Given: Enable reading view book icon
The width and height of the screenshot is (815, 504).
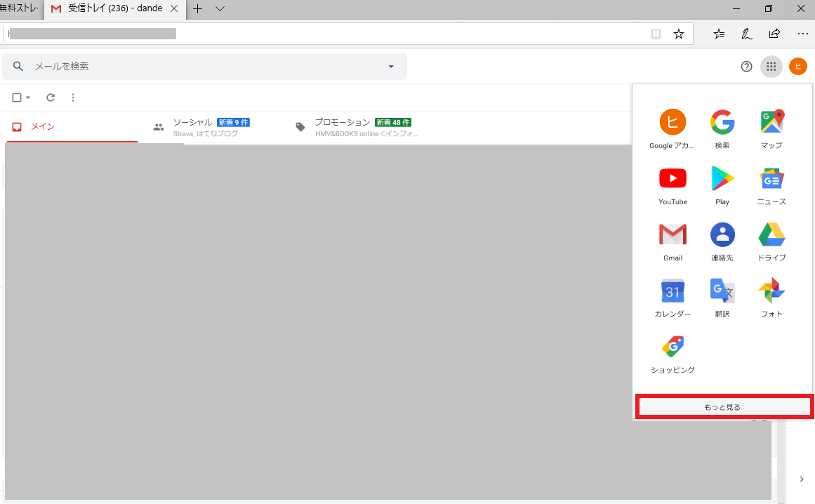Looking at the screenshot, I should point(656,34).
